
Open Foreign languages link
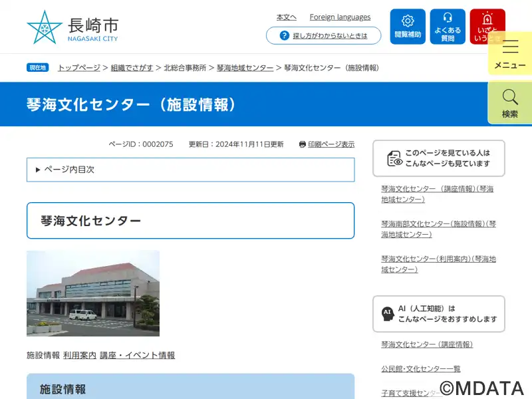coord(340,17)
